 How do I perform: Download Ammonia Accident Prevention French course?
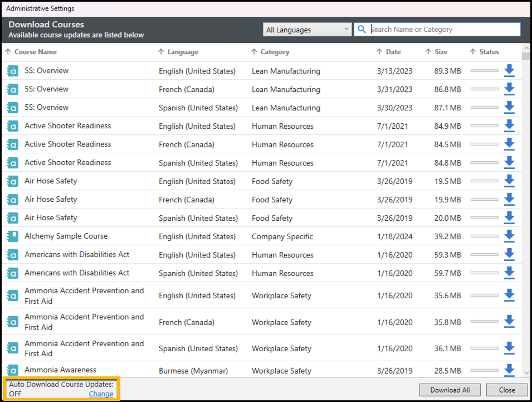(509, 322)
